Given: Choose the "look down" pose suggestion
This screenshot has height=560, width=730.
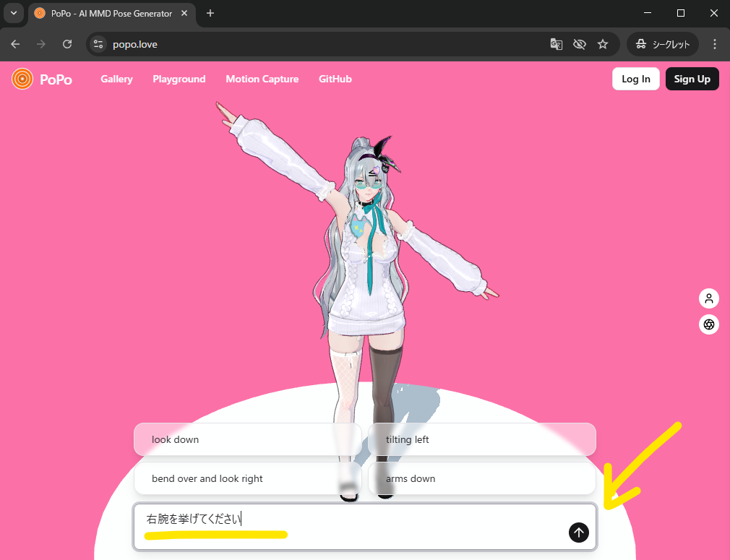Looking at the screenshot, I should click(247, 439).
